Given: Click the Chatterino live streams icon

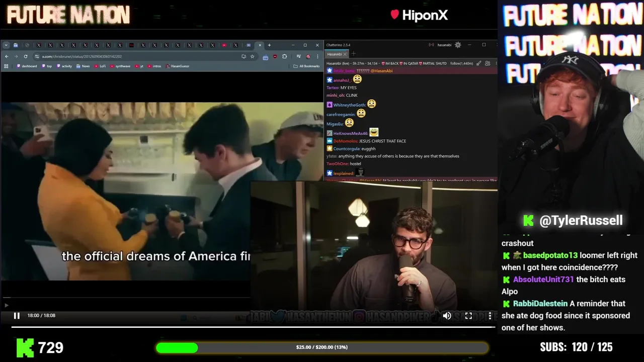Looking at the screenshot, I should 431,45.
